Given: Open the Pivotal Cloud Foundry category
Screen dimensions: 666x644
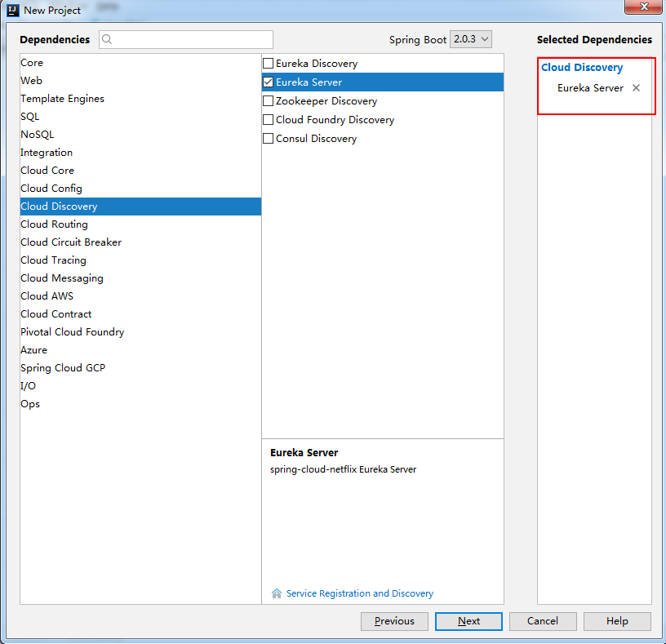Looking at the screenshot, I should coord(140,331).
